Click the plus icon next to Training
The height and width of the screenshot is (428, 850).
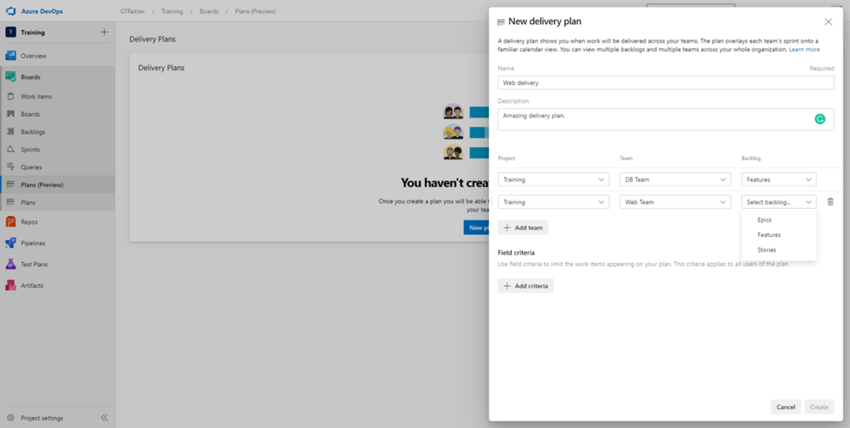(104, 32)
